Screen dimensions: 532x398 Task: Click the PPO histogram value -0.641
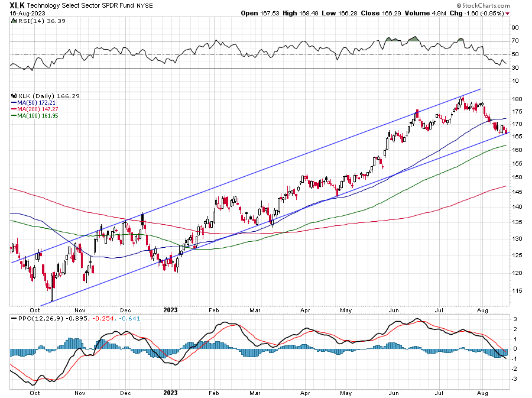(x=129, y=318)
